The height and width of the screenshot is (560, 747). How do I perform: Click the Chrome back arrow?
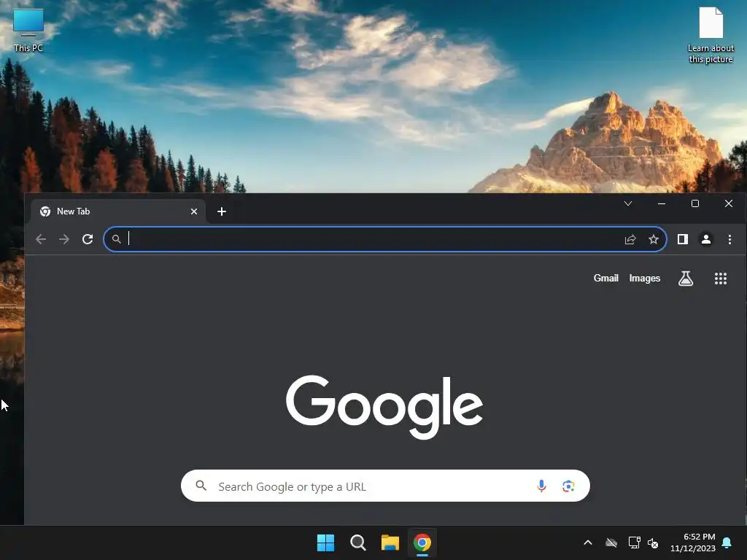pyautogui.click(x=41, y=239)
